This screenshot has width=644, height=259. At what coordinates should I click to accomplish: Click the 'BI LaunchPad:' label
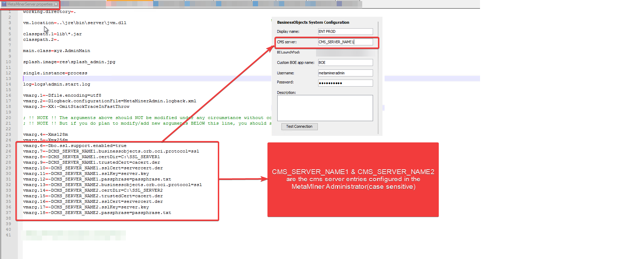(288, 52)
